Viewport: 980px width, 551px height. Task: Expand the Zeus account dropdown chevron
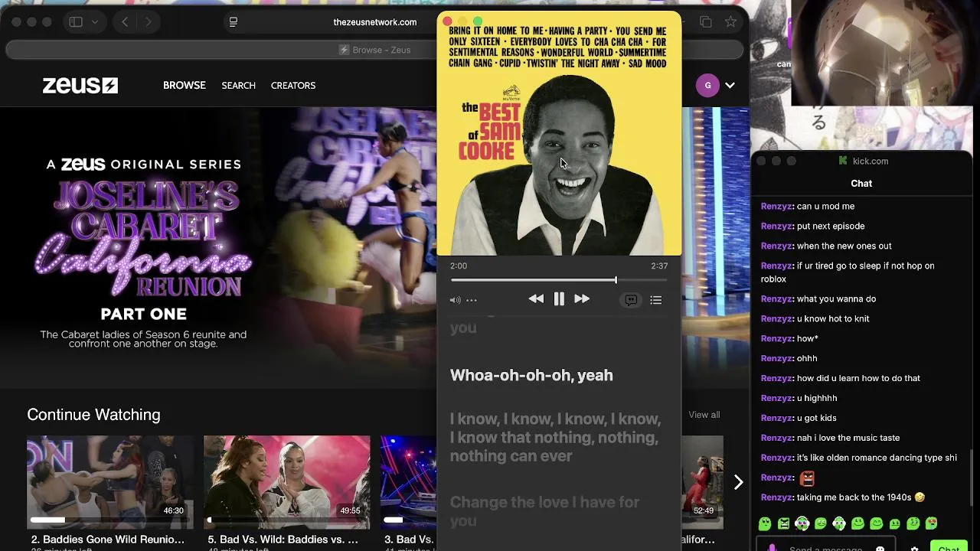pos(730,85)
